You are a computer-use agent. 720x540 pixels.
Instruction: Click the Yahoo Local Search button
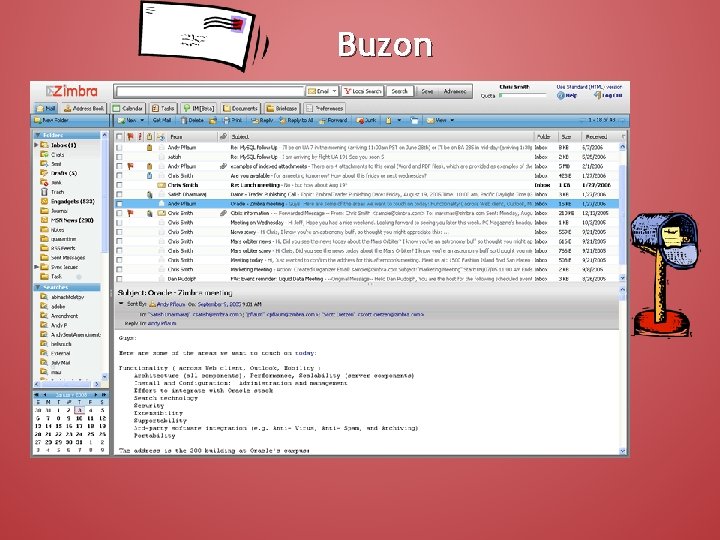[363, 91]
